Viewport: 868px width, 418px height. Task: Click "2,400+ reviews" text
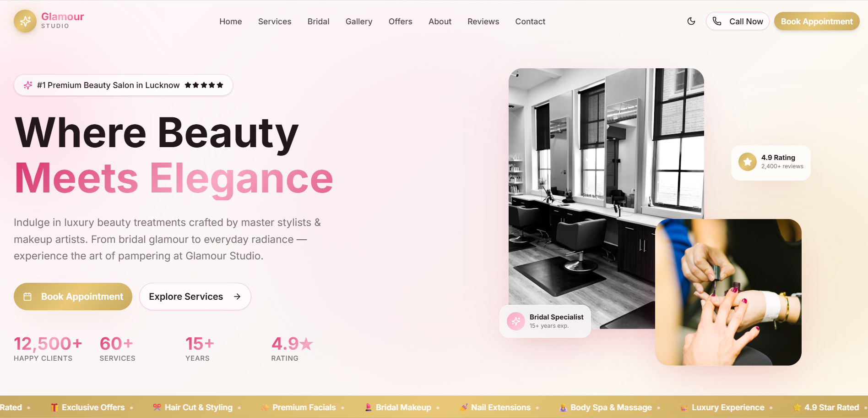(782, 166)
